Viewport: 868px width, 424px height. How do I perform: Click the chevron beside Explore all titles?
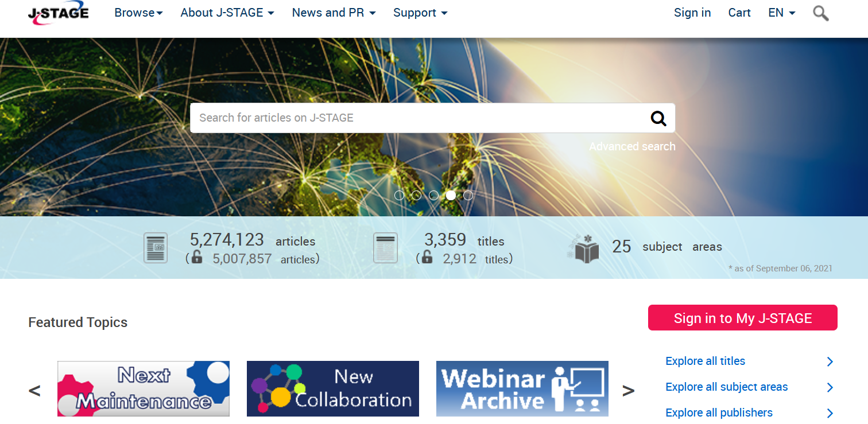(x=830, y=361)
